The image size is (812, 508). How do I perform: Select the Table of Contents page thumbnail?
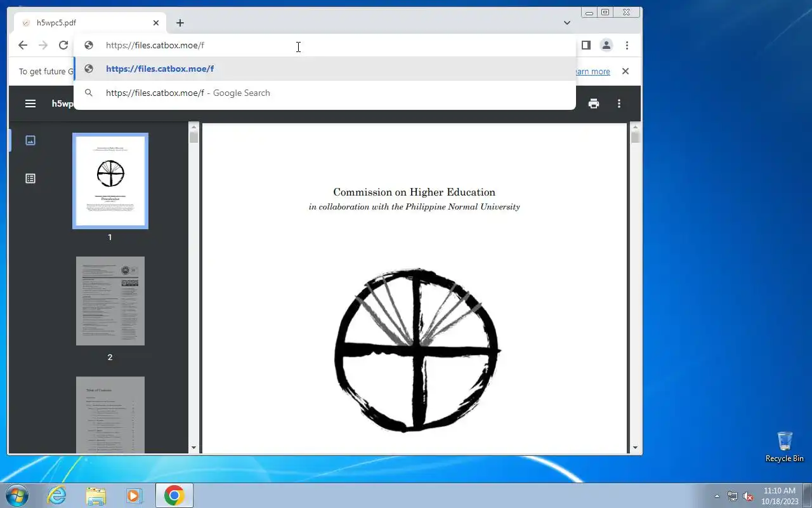point(110,415)
